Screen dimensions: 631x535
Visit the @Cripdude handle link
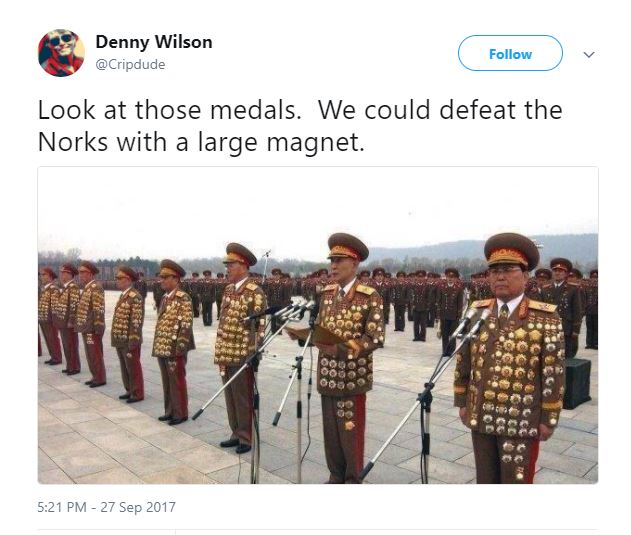130,64
